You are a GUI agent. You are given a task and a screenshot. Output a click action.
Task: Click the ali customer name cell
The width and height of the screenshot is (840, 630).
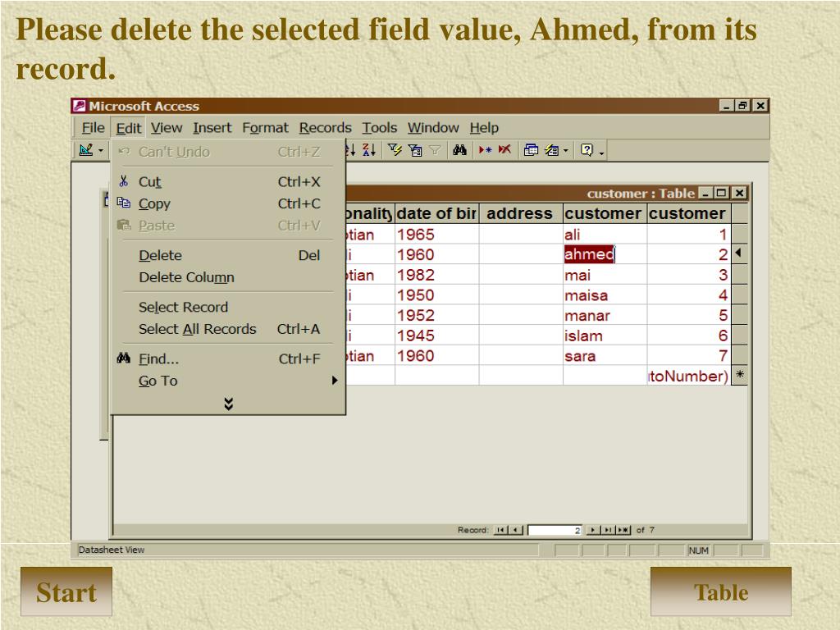(605, 234)
